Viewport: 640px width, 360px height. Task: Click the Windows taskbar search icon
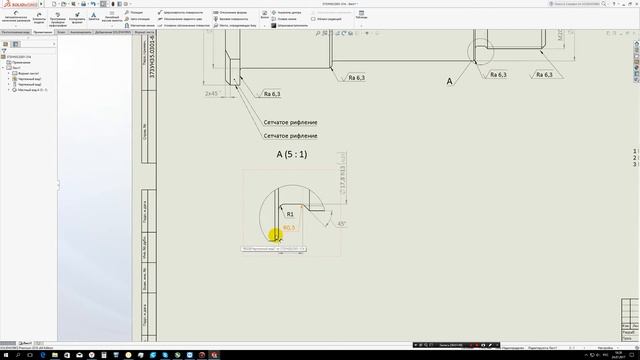[18, 355]
